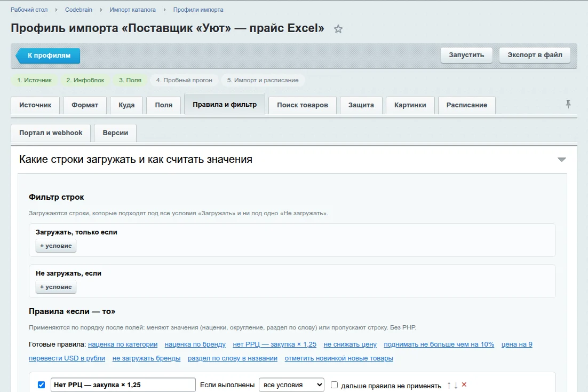Screen dimensions: 588x392
Task: Open «Импорт каталога» in the breadcrumbs
Action: pos(132,10)
